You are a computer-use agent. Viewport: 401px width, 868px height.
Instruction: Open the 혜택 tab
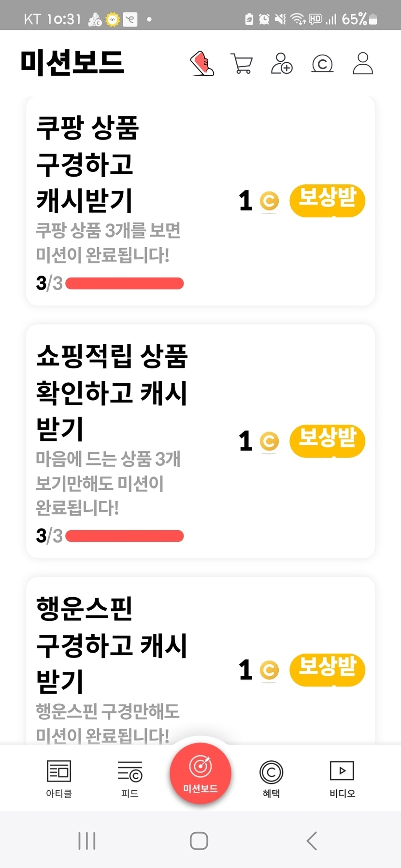coord(271,778)
